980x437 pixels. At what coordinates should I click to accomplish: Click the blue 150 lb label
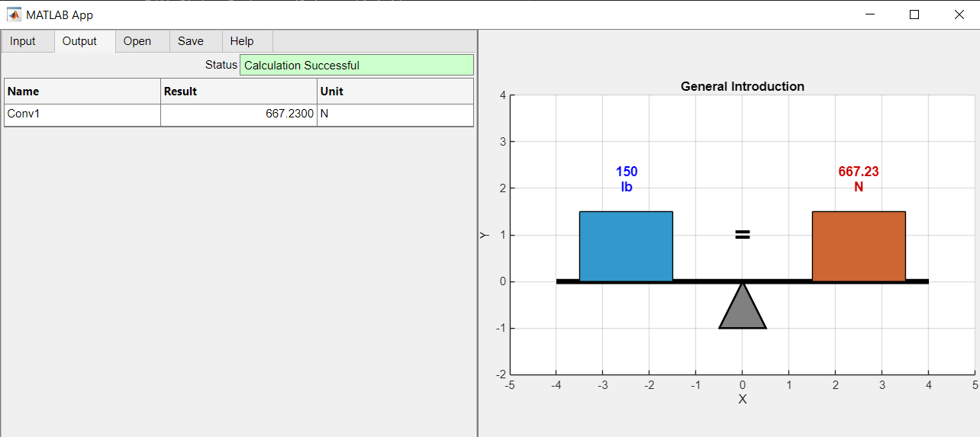pos(627,179)
